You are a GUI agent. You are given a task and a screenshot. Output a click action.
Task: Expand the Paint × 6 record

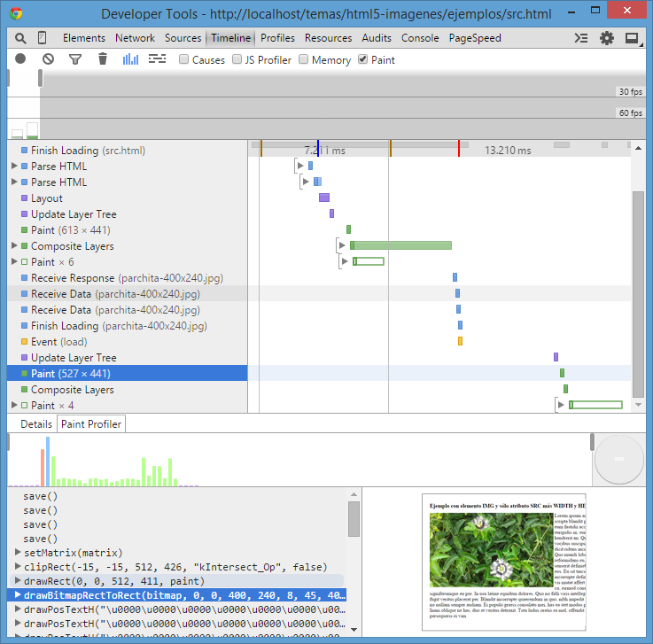[x=14, y=262]
